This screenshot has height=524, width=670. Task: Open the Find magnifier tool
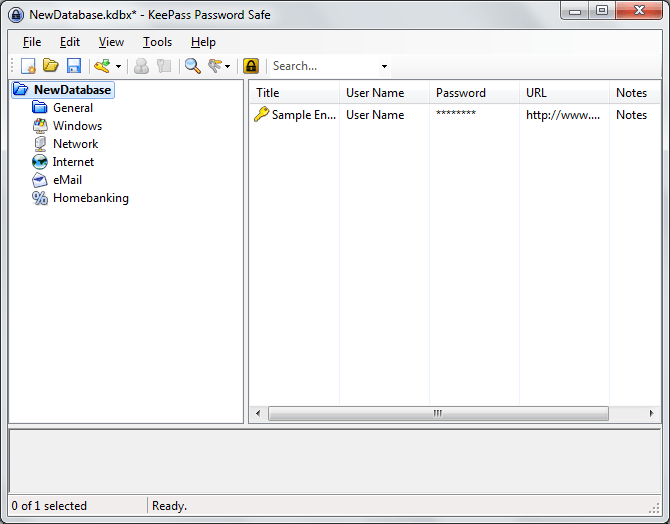[x=192, y=66]
